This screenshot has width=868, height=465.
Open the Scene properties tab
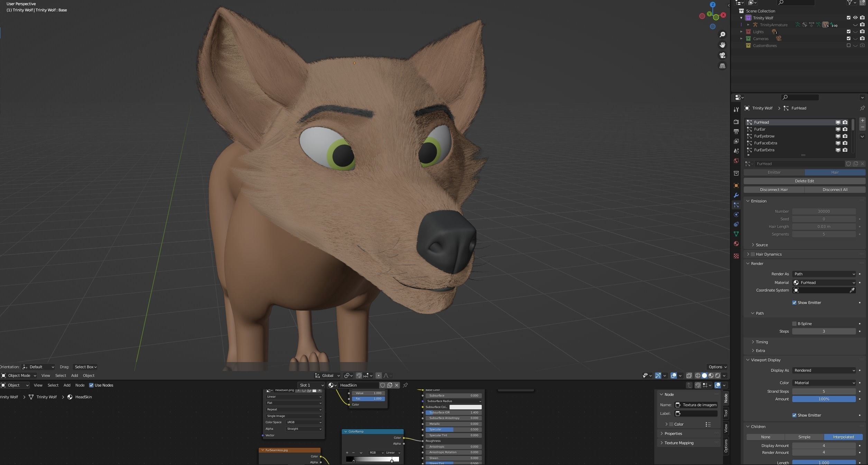[736, 151]
